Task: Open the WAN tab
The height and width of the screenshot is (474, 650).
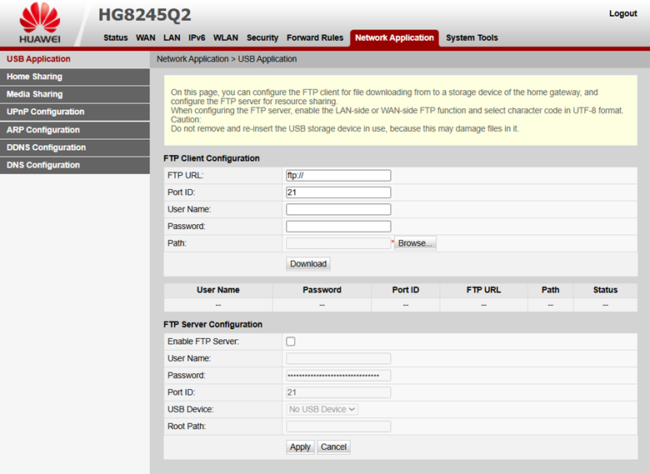Action: [145, 38]
